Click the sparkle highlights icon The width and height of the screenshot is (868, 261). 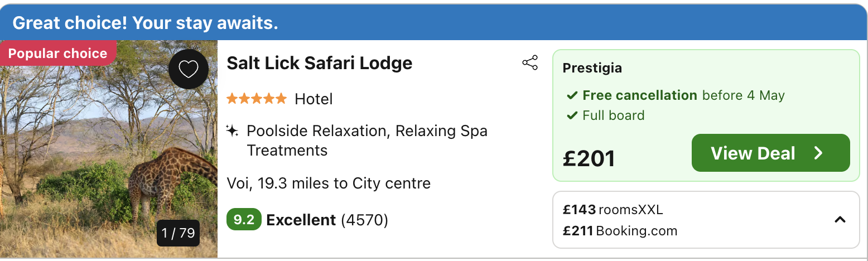[232, 132]
